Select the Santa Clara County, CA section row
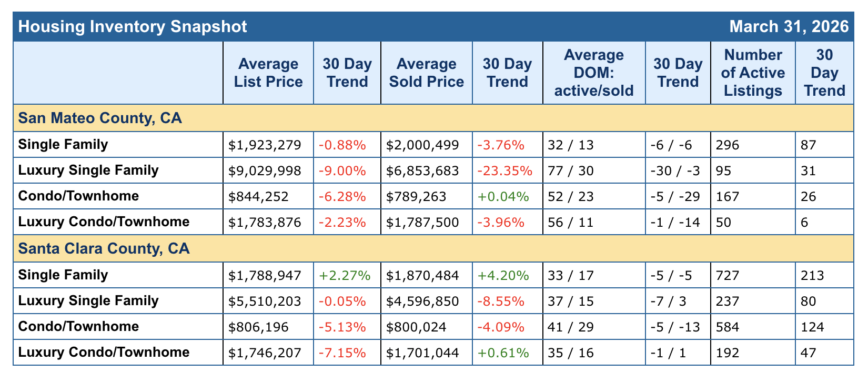The width and height of the screenshot is (868, 382). click(104, 248)
